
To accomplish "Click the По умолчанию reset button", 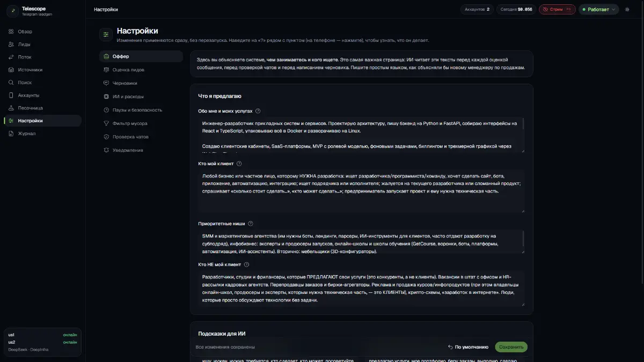I will (x=469, y=347).
